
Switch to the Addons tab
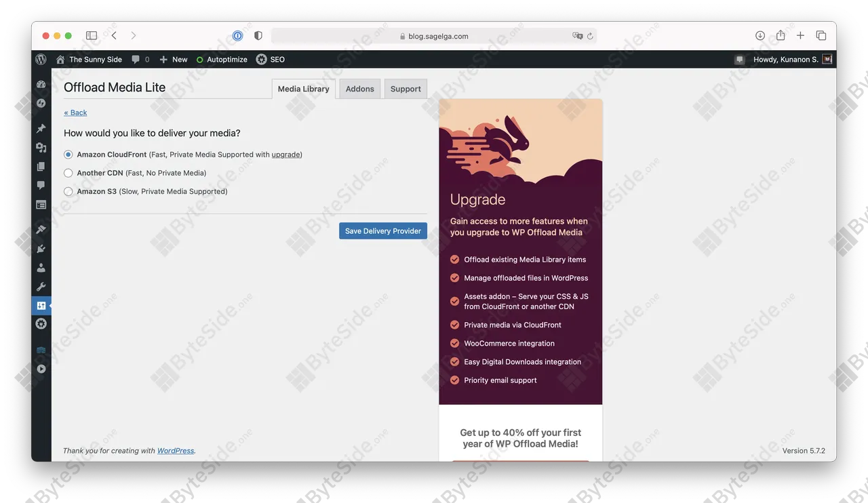360,89
